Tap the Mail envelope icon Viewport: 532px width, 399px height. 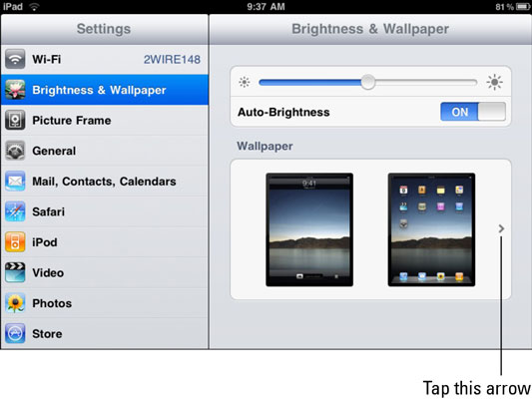[x=15, y=181]
